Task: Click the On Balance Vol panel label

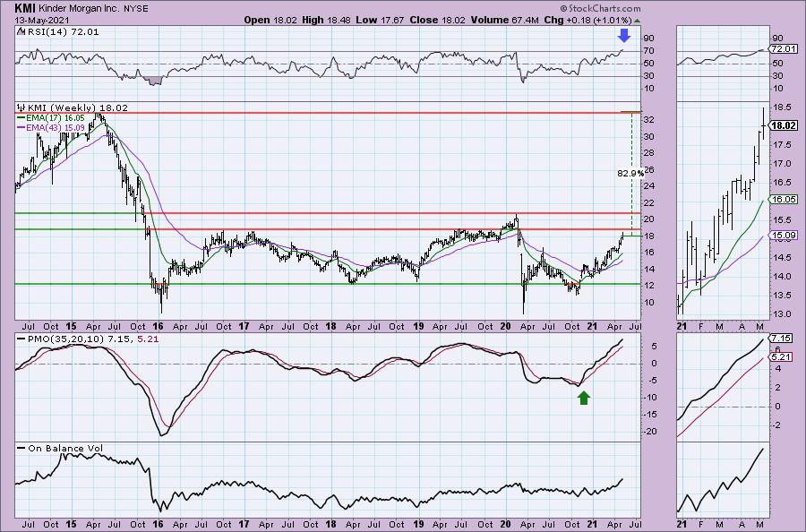Action: click(65, 448)
